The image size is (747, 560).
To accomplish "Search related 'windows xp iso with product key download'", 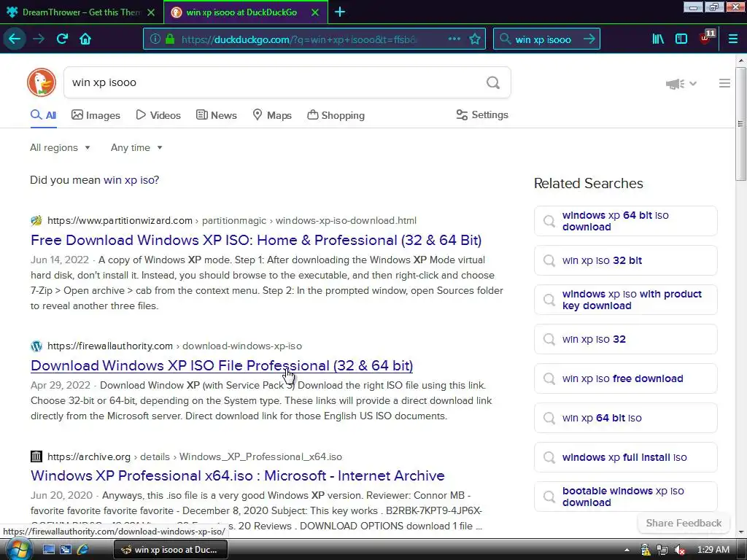I will coord(625,300).
